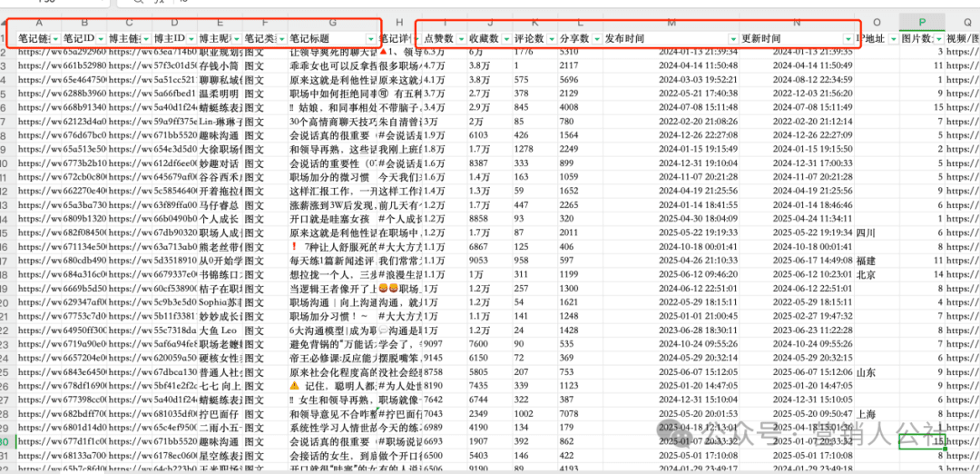This screenshot has height=474, width=980.
Task: Open the 评论数 filter dropdown
Action: [x=551, y=39]
